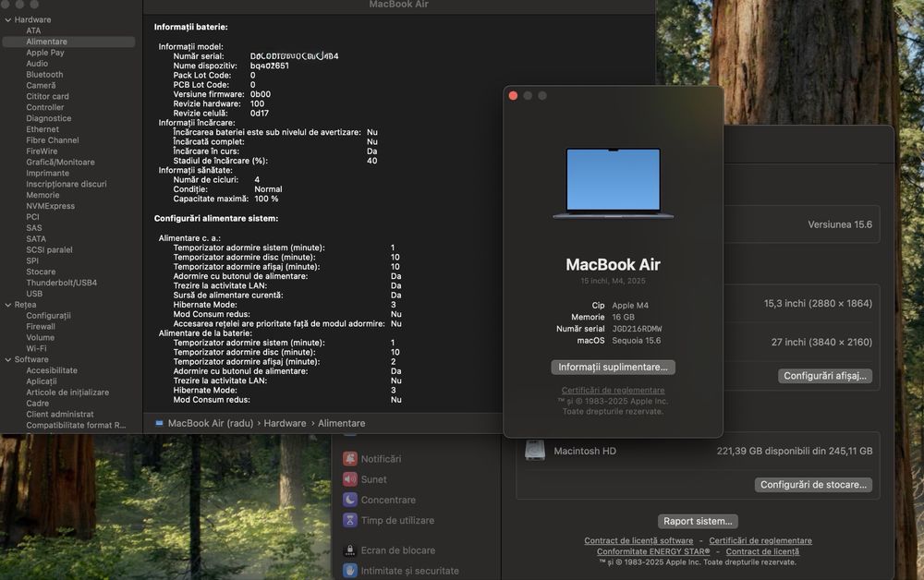
Task: Open Configurări afișaj button
Action: [x=824, y=376]
